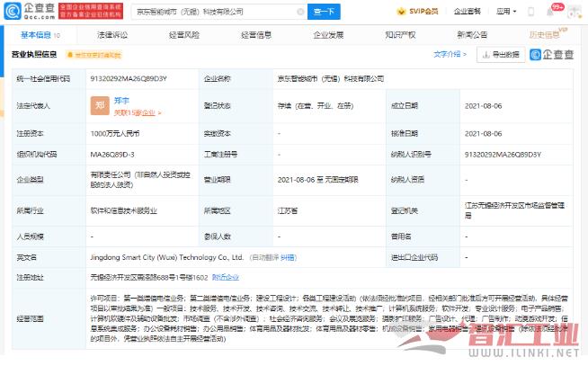Viewport: 588px width, 366px height.
Task: Open the SVIP会员 crown link
Action: (417, 12)
